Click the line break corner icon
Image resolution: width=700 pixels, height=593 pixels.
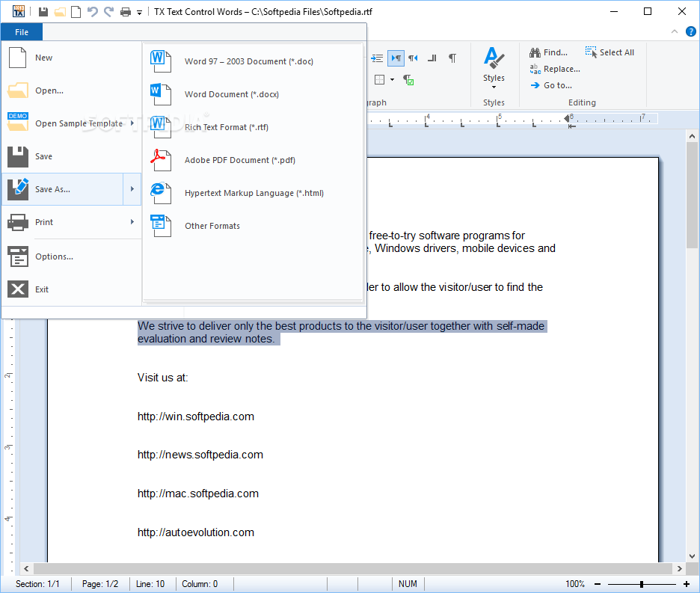[x=432, y=58]
